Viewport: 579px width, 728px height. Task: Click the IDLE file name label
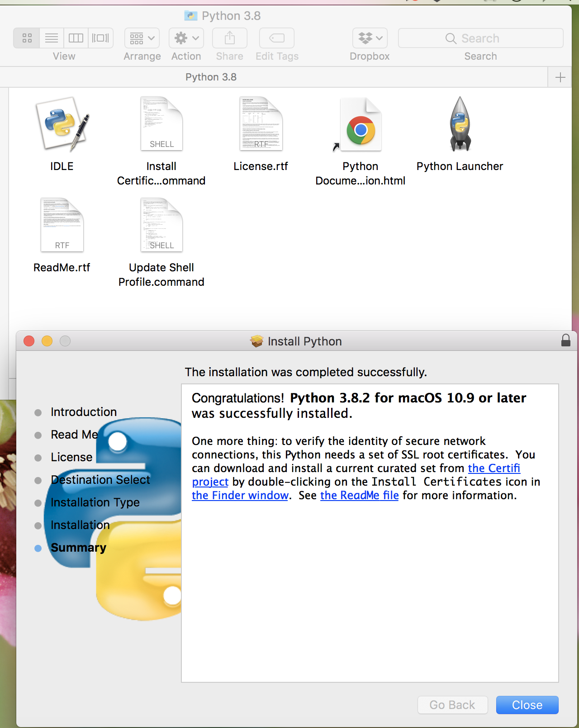(62, 166)
